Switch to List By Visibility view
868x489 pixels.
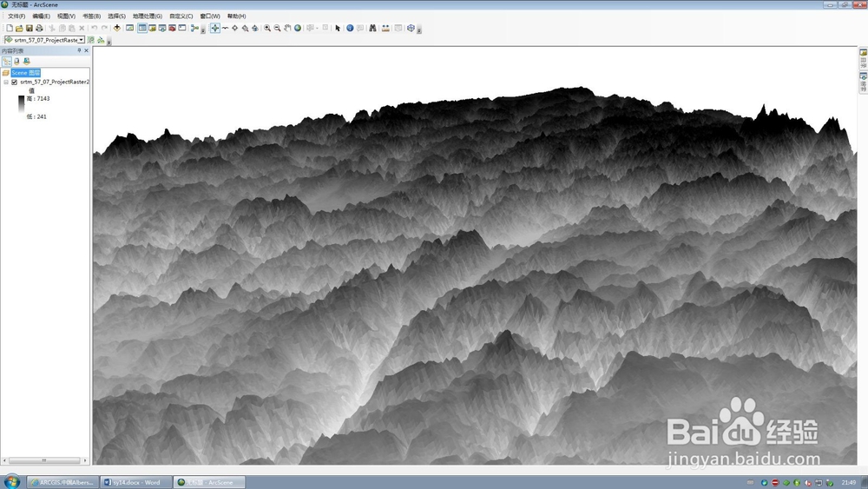26,62
